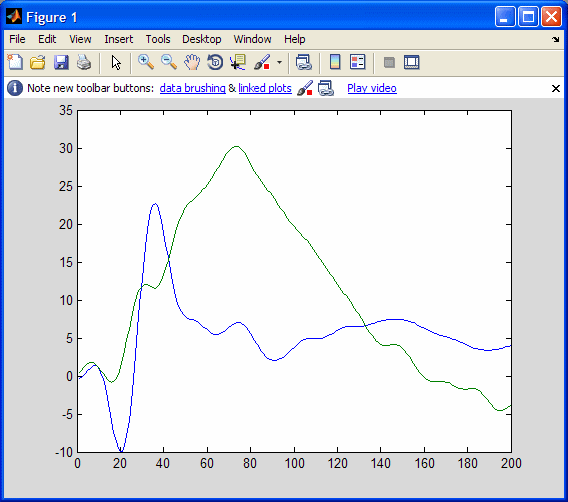Insert a legend from the toolbar
This screenshot has width=568, height=502.
pyautogui.click(x=358, y=62)
